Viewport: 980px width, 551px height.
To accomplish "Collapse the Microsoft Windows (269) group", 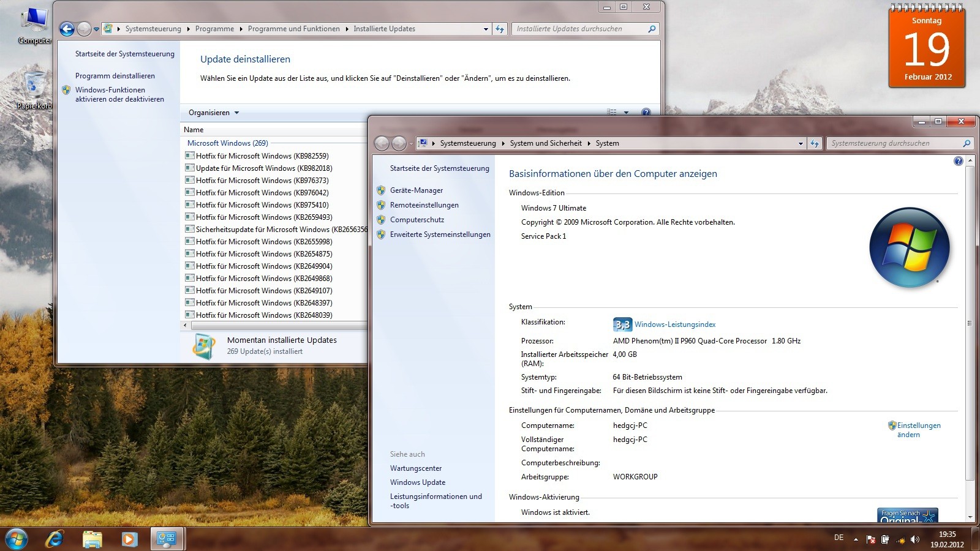I will [x=227, y=143].
